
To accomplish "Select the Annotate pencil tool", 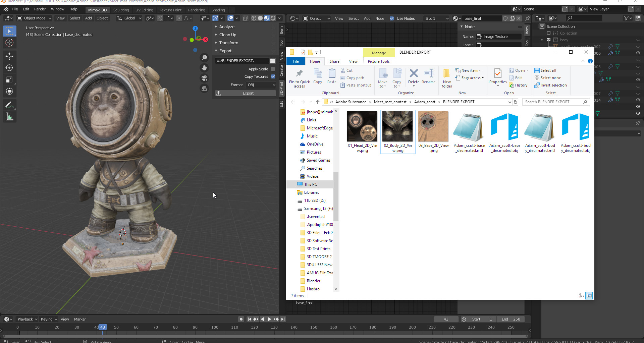I will pos(9,105).
